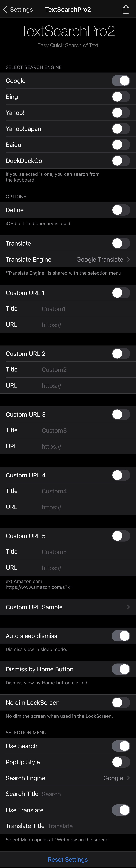Open the Translate Engine selector
This screenshot has width=136, height=868.
(x=68, y=259)
